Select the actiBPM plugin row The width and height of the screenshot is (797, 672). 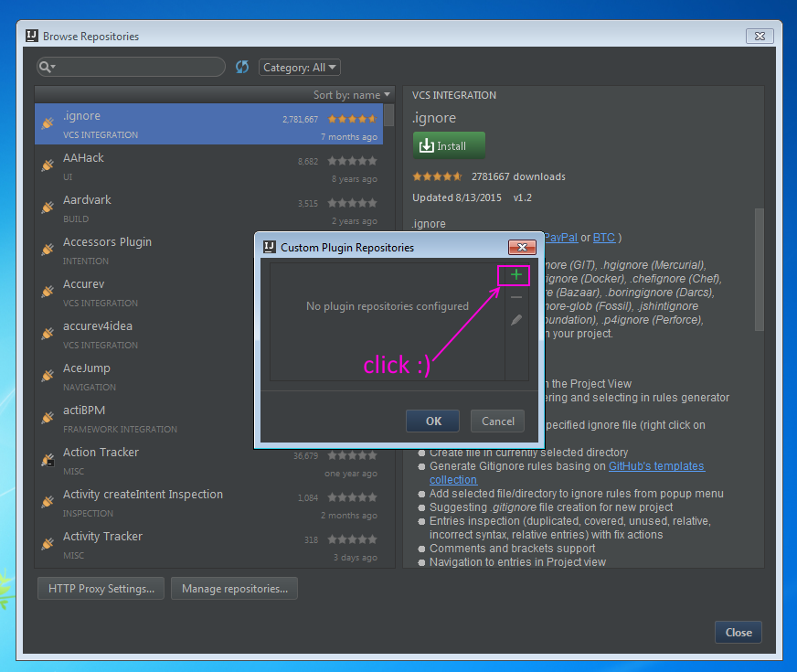tap(144, 419)
